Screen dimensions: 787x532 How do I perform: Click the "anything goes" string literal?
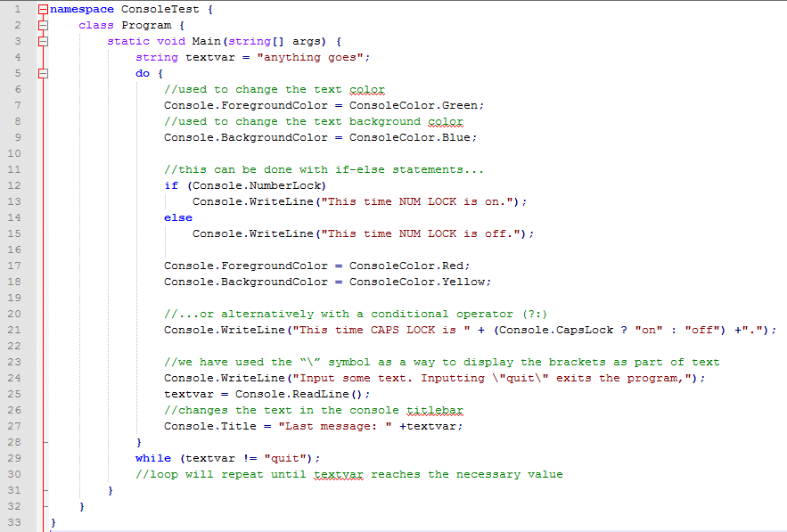pos(310,58)
